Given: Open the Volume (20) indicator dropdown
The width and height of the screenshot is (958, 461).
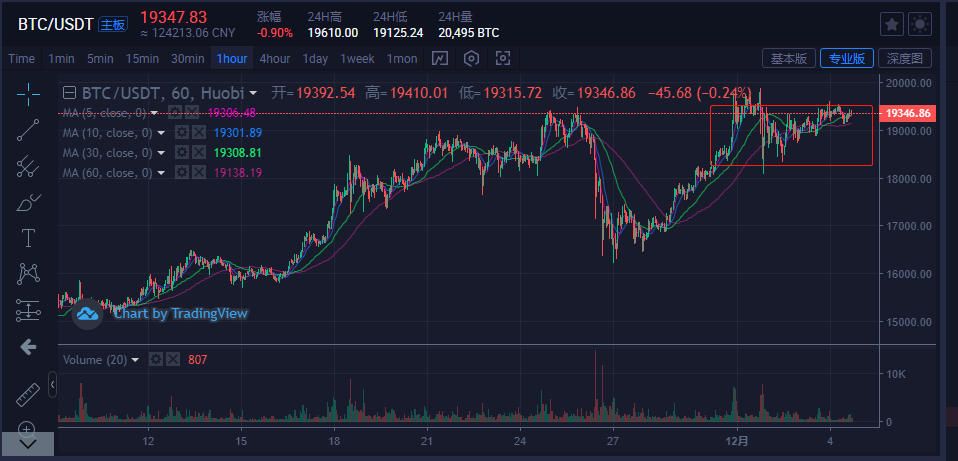Looking at the screenshot, I should (135, 359).
